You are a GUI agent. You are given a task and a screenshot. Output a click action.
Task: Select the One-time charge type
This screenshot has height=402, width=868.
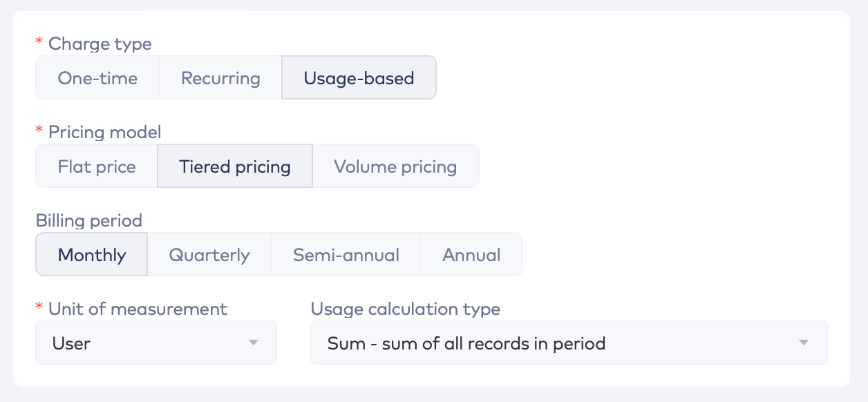[x=97, y=77]
